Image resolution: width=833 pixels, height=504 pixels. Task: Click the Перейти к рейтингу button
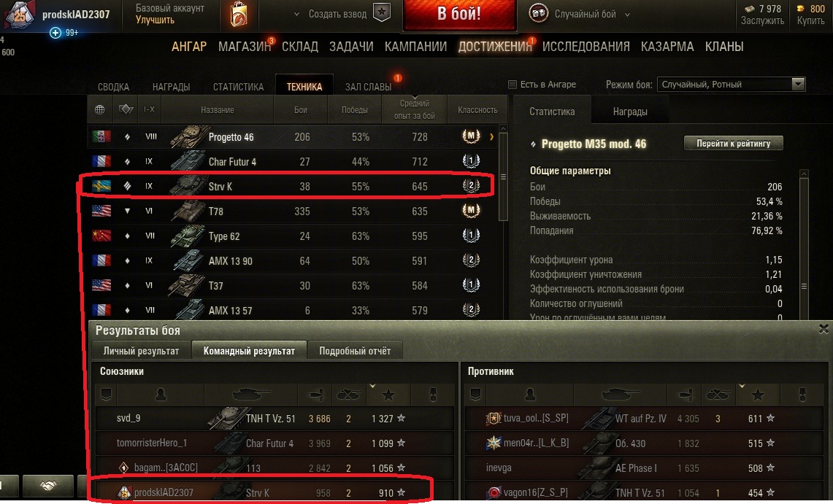pyautogui.click(x=733, y=143)
